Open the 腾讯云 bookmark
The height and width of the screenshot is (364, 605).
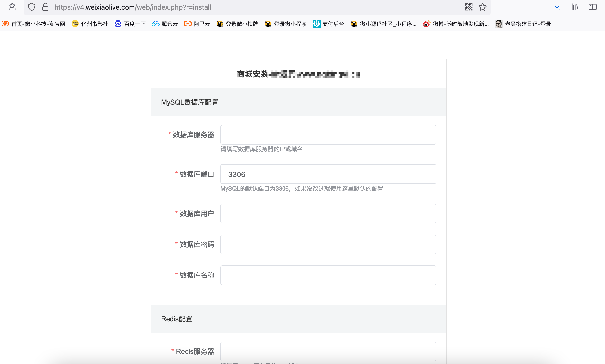click(165, 24)
